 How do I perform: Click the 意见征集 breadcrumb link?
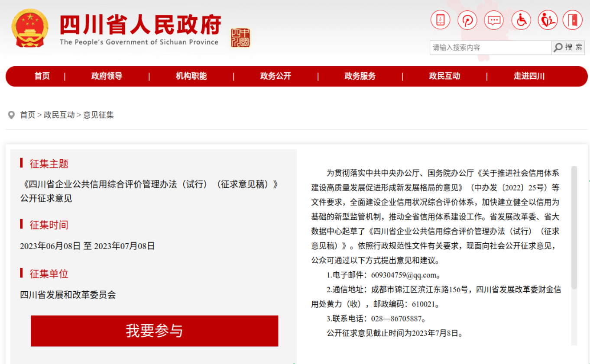pos(99,115)
